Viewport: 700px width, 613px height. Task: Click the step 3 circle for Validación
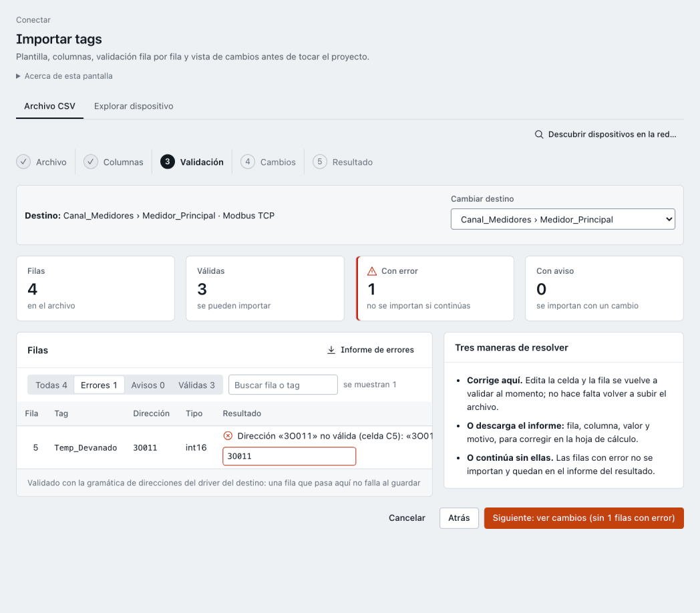[x=168, y=162]
